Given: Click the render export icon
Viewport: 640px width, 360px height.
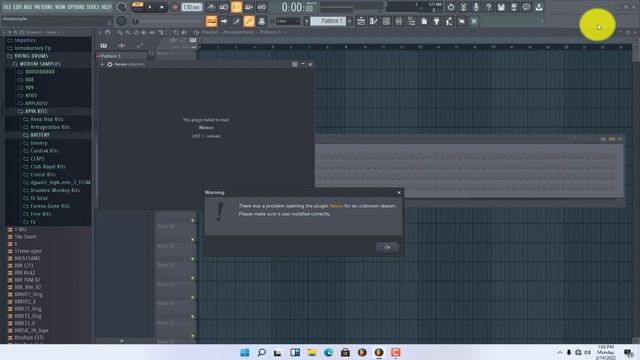Looking at the screenshot, I should [514, 7].
